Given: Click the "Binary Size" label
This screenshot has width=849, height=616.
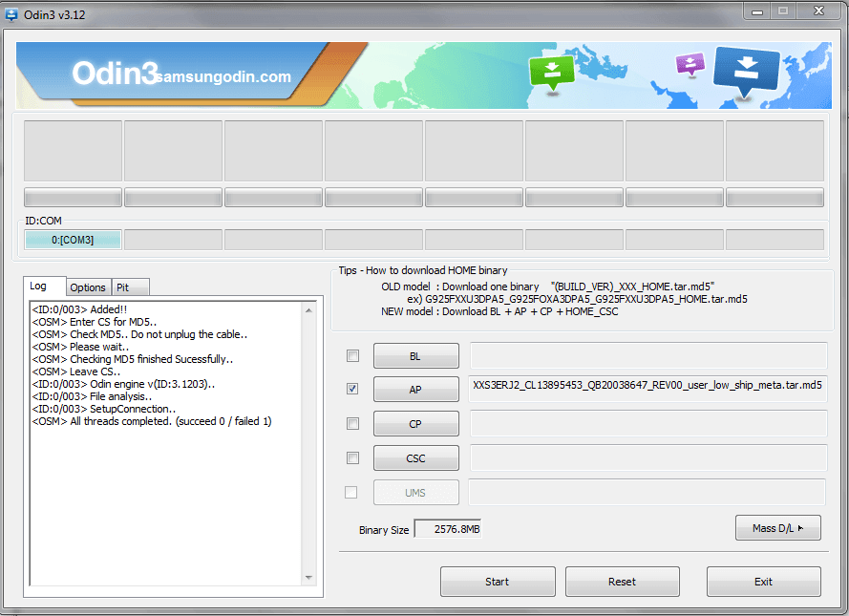Looking at the screenshot, I should pos(384,530).
